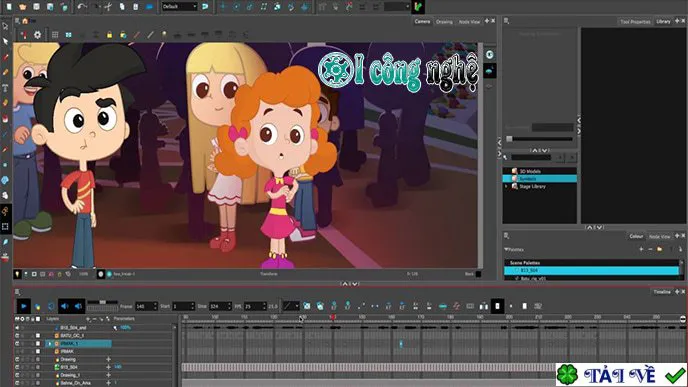Select the Drawing_1 layer in Timeline
Image resolution: width=688 pixels, height=387 pixels.
(70, 375)
